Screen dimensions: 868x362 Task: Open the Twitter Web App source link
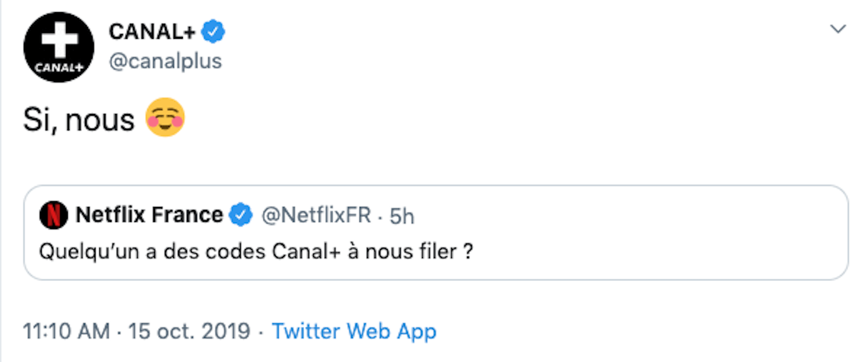point(354,331)
